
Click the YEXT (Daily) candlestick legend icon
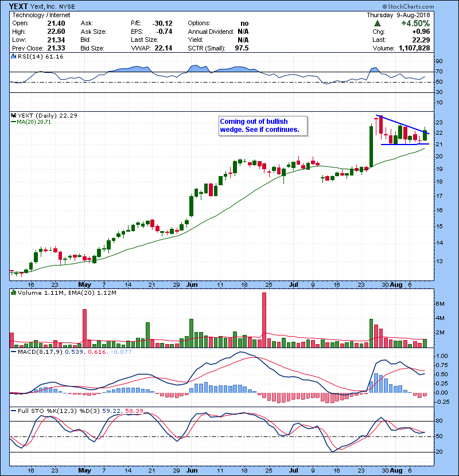click(13, 115)
